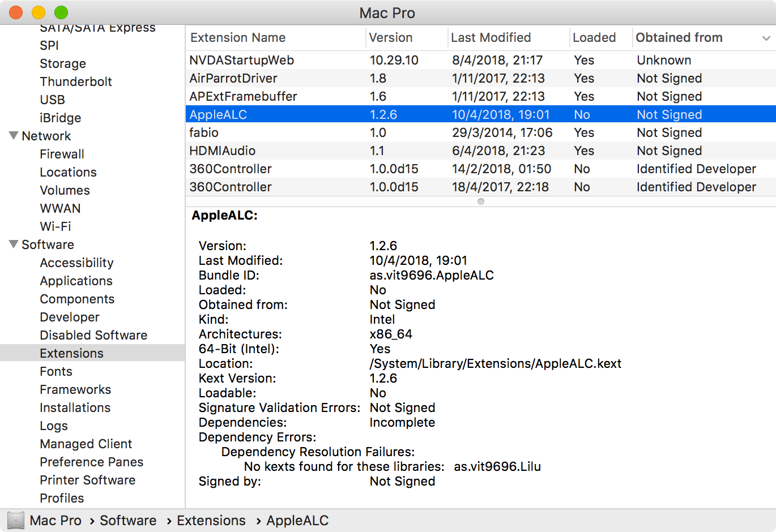Viewport: 776px width, 532px height.
Task: Open Firewall under Network
Action: (62, 154)
